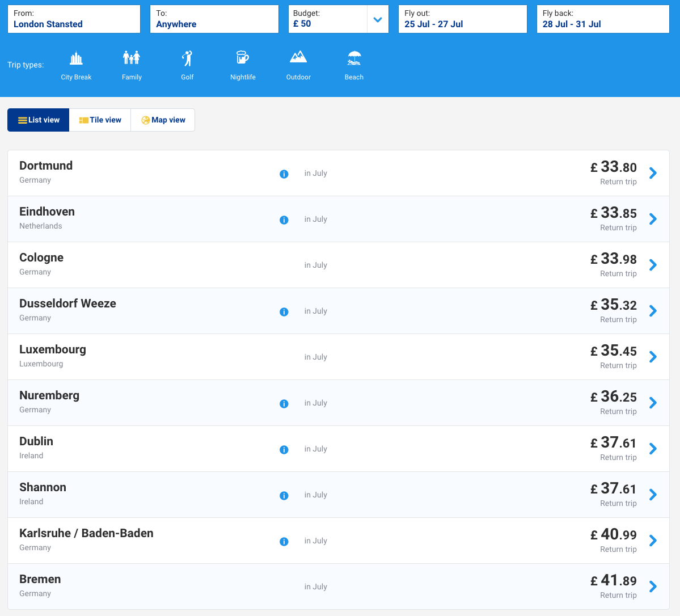Pick the Golf trip type icon

click(x=187, y=58)
